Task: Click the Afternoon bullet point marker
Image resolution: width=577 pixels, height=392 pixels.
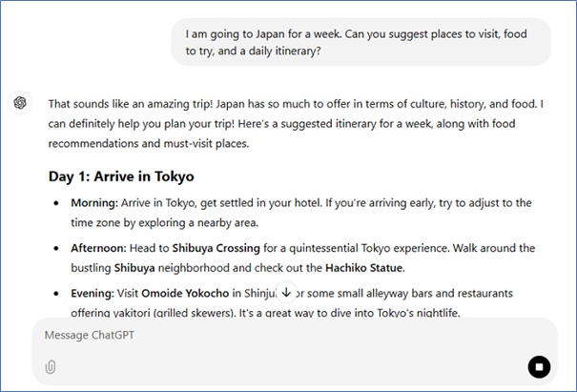Action: point(59,248)
